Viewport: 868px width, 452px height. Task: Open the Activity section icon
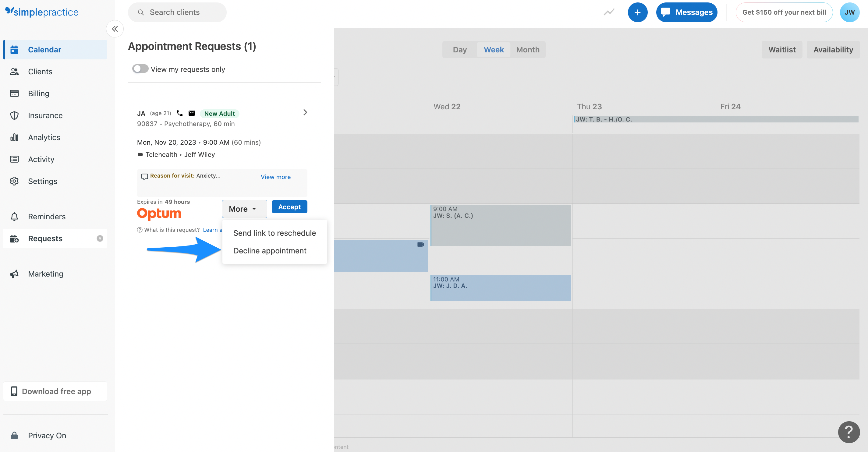click(x=15, y=159)
